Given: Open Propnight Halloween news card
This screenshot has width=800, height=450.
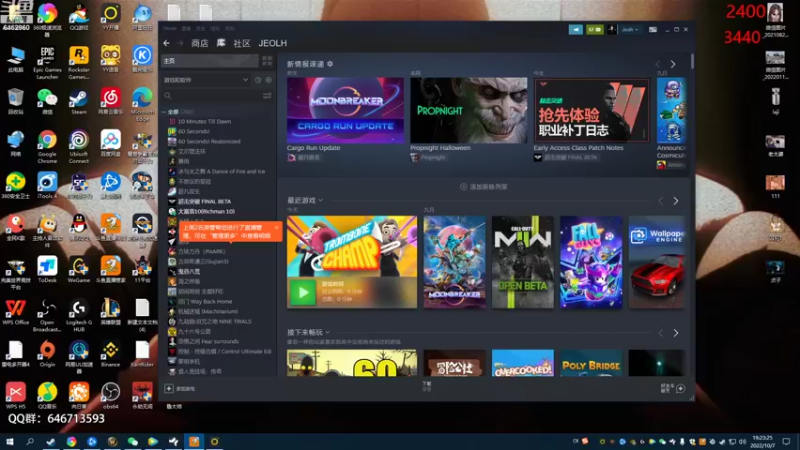Looking at the screenshot, I should (x=469, y=110).
